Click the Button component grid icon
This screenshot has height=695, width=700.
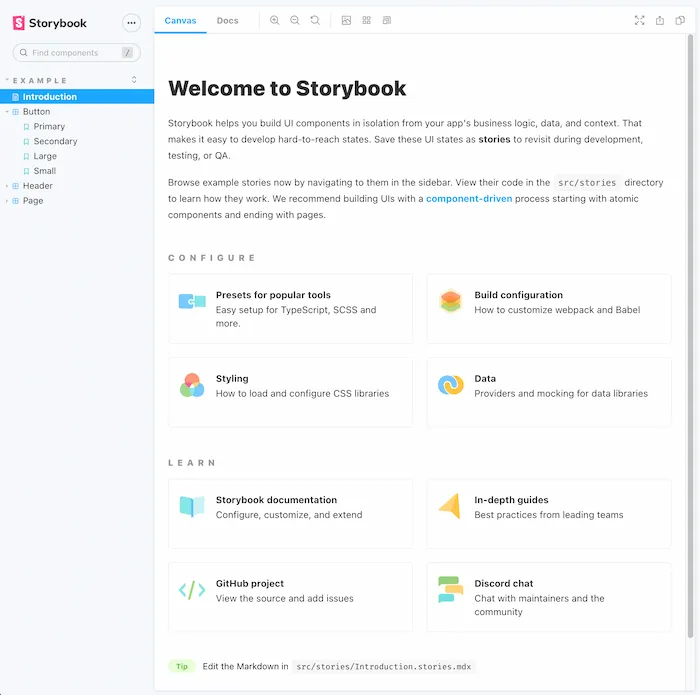coord(16,112)
